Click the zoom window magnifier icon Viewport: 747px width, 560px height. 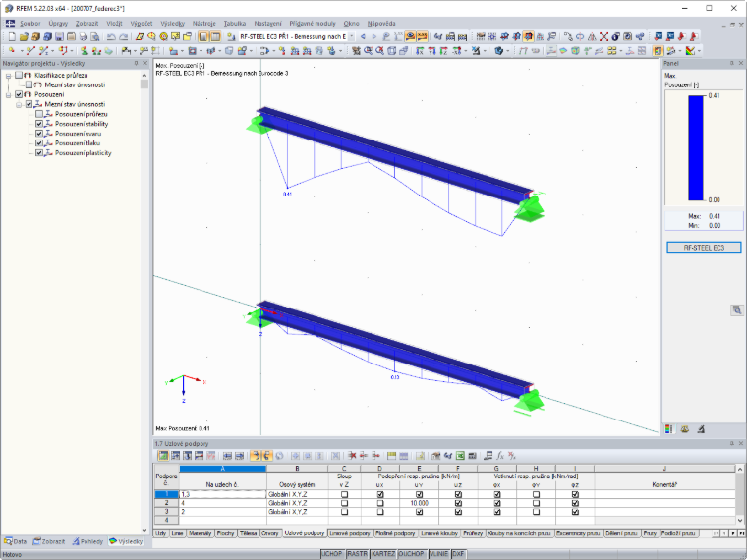(x=368, y=51)
